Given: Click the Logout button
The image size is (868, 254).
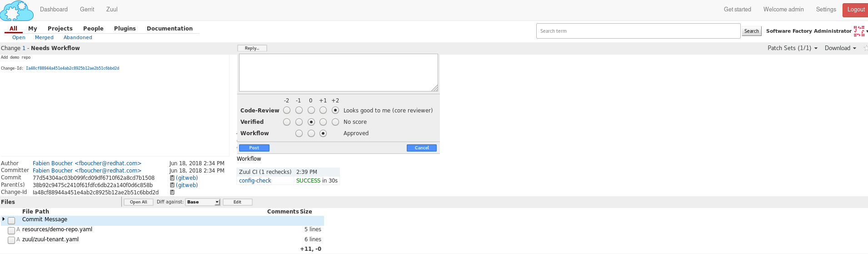Looking at the screenshot, I should 855,10.
